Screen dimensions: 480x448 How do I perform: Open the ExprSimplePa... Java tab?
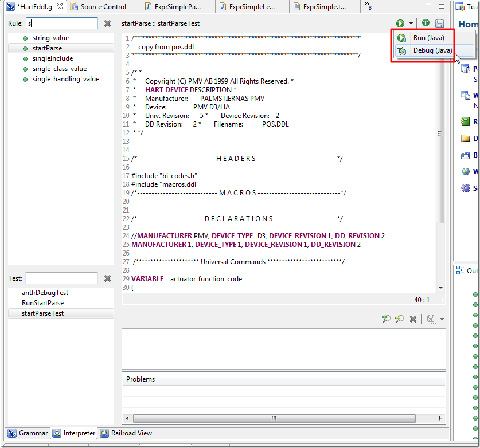click(x=178, y=6)
